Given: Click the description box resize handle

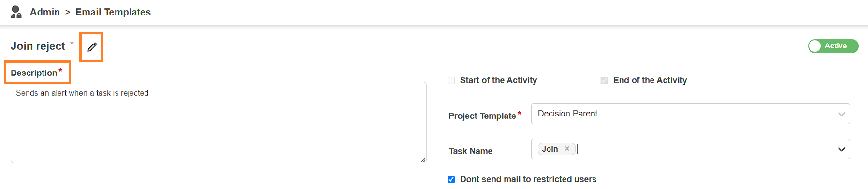Looking at the screenshot, I should [423, 160].
